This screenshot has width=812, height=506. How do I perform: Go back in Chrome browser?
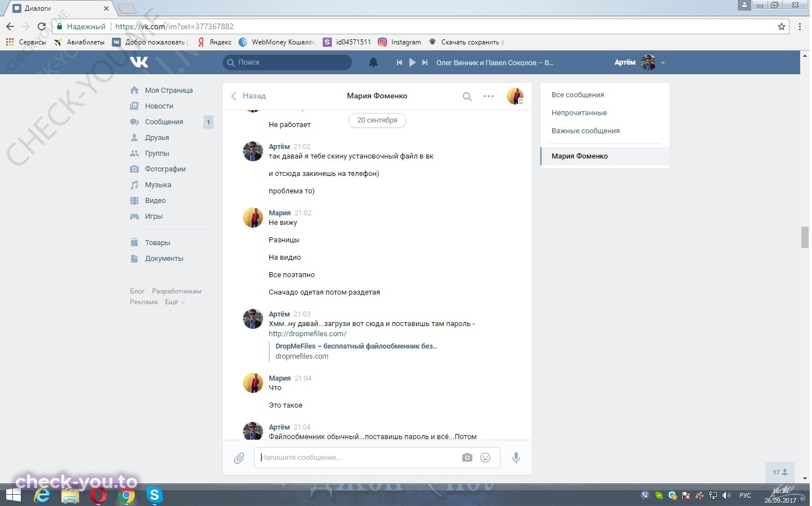tap(10, 26)
